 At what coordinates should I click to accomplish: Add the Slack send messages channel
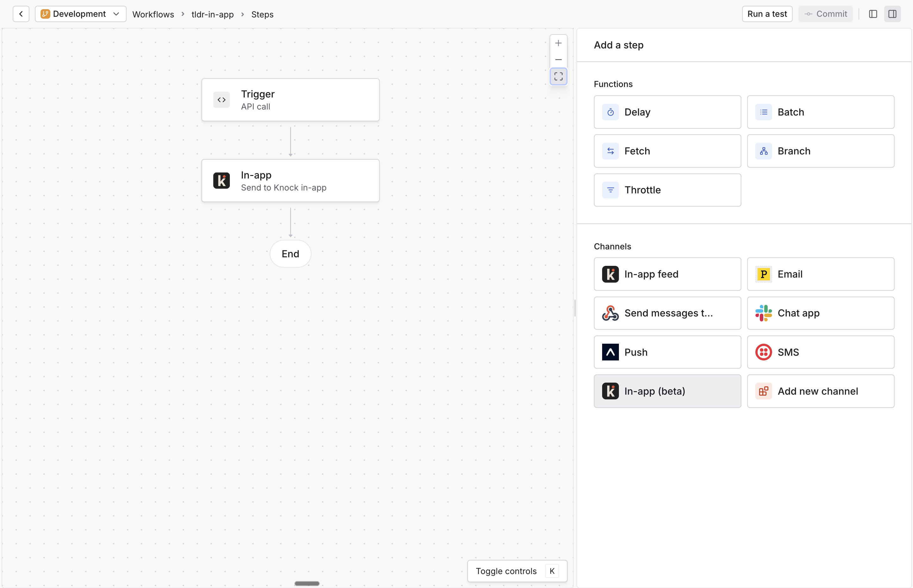click(x=667, y=313)
